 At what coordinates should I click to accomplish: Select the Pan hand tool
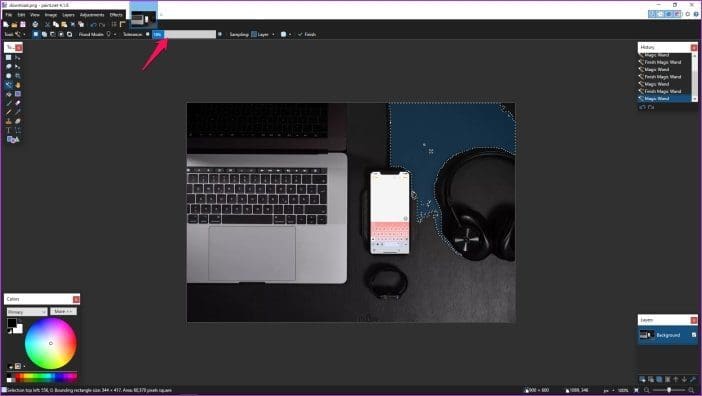point(17,85)
